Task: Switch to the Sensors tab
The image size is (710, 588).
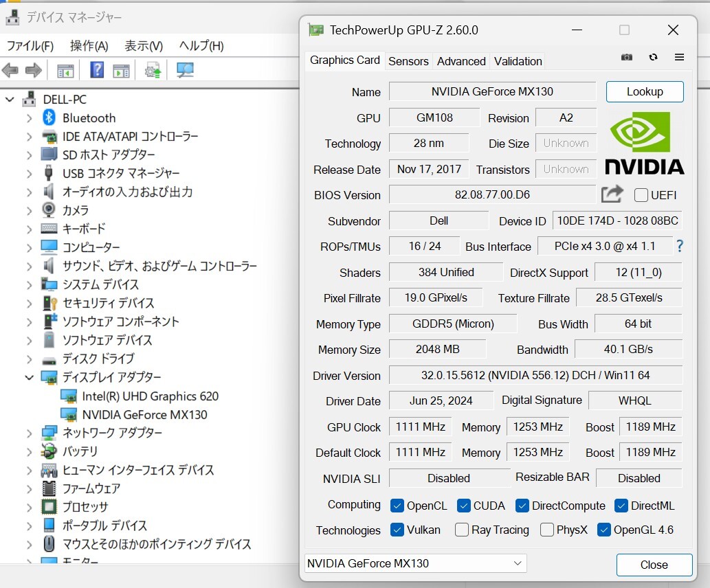Action: (408, 61)
